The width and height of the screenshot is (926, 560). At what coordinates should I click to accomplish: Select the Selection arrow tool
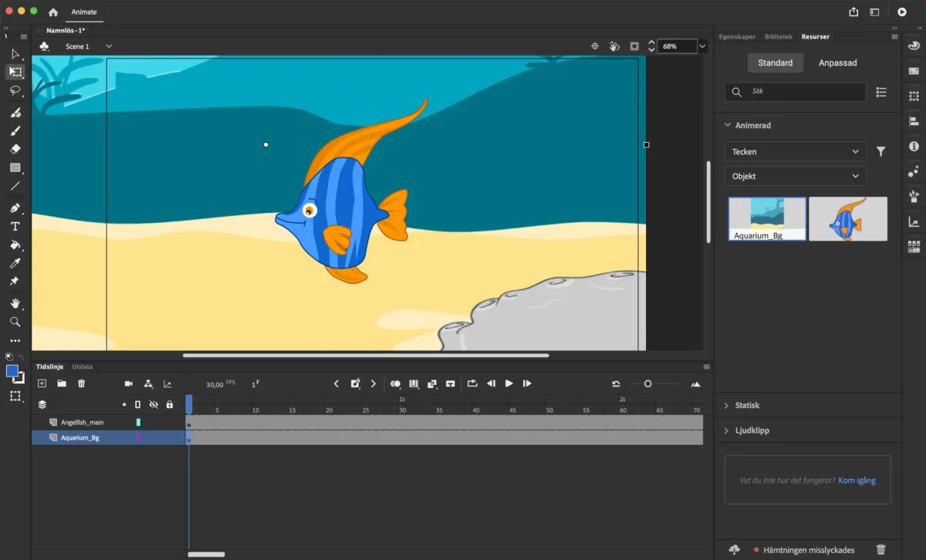[x=15, y=54]
